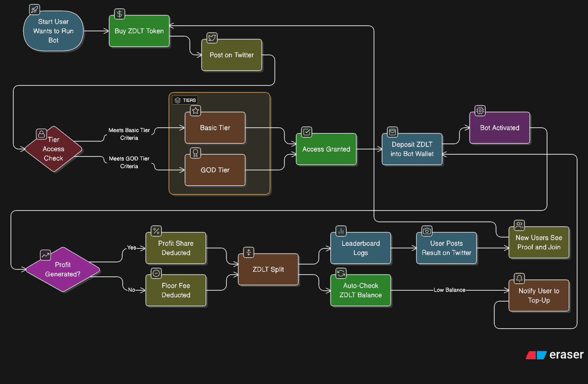
Task: Select the Leaderboard Logs node
Action: (x=360, y=248)
